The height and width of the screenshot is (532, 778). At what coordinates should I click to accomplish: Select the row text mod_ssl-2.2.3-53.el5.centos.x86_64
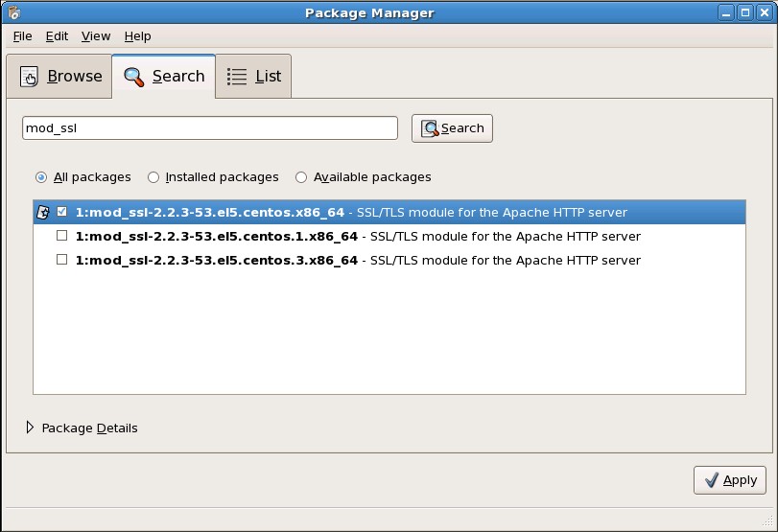[x=210, y=212]
